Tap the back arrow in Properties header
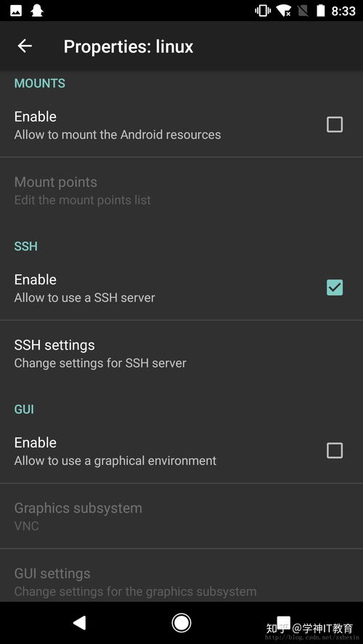Screen dimensions: 363x644 (x=25, y=46)
